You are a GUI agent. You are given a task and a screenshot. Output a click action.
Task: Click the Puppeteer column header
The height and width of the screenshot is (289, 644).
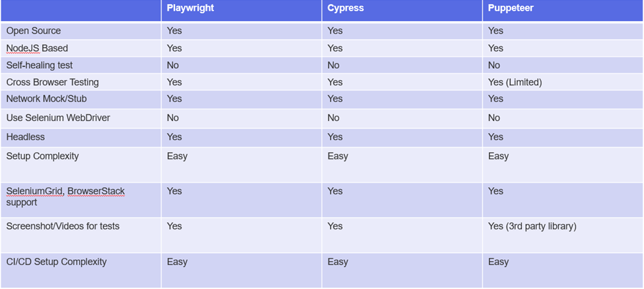pos(510,9)
